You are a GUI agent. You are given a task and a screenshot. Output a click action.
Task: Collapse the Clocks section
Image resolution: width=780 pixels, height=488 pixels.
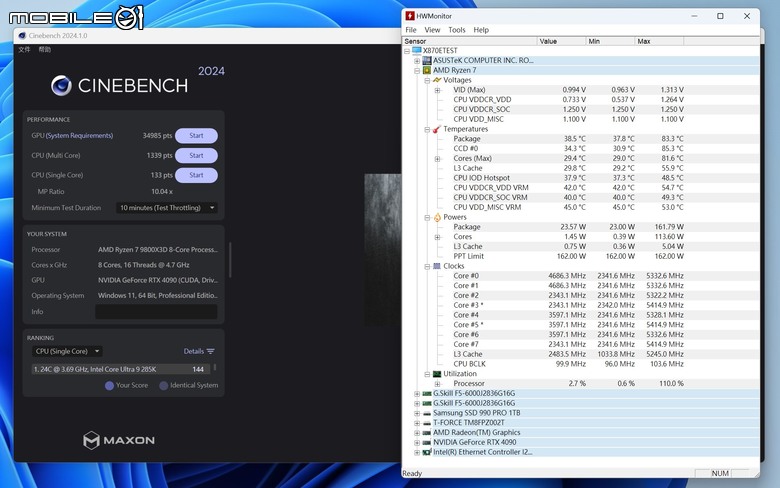pyautogui.click(x=427, y=266)
